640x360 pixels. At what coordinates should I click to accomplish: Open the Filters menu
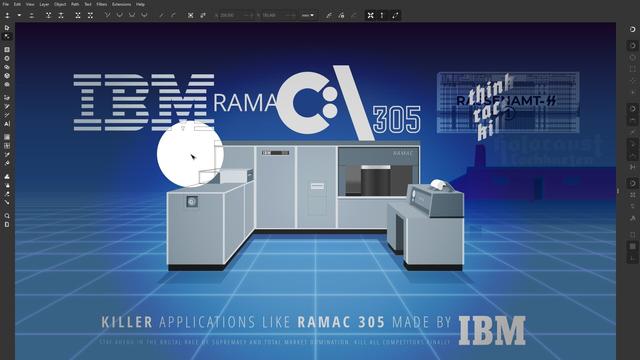[x=102, y=4]
